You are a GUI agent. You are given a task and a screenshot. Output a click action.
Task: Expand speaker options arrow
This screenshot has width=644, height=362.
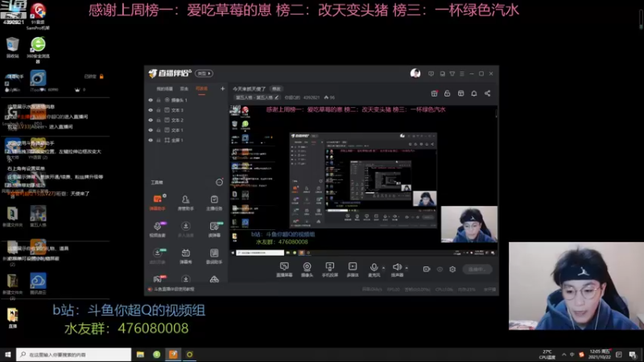click(407, 268)
